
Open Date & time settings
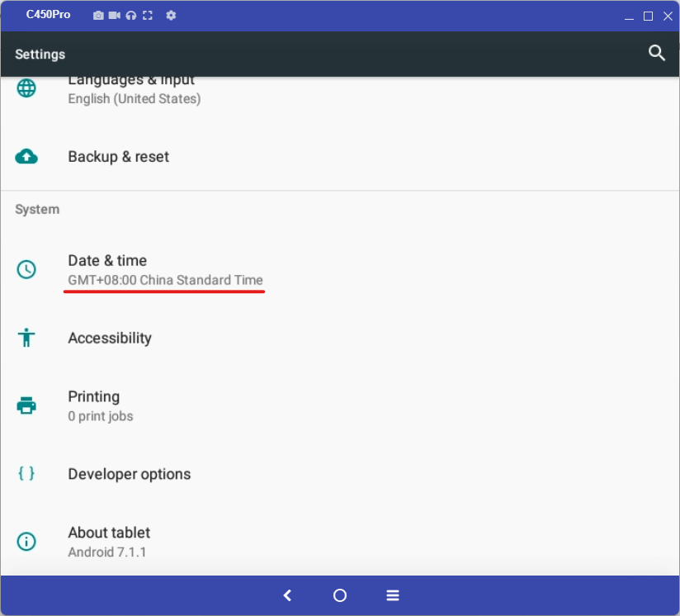pos(165,270)
